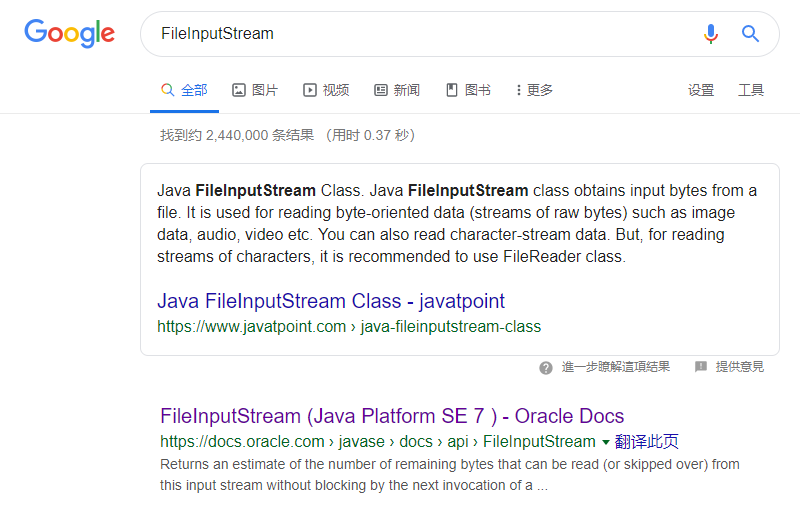Switch to the 图片 (Images) tab
Image resolution: width=800 pixels, height=505 pixels.
(x=255, y=90)
